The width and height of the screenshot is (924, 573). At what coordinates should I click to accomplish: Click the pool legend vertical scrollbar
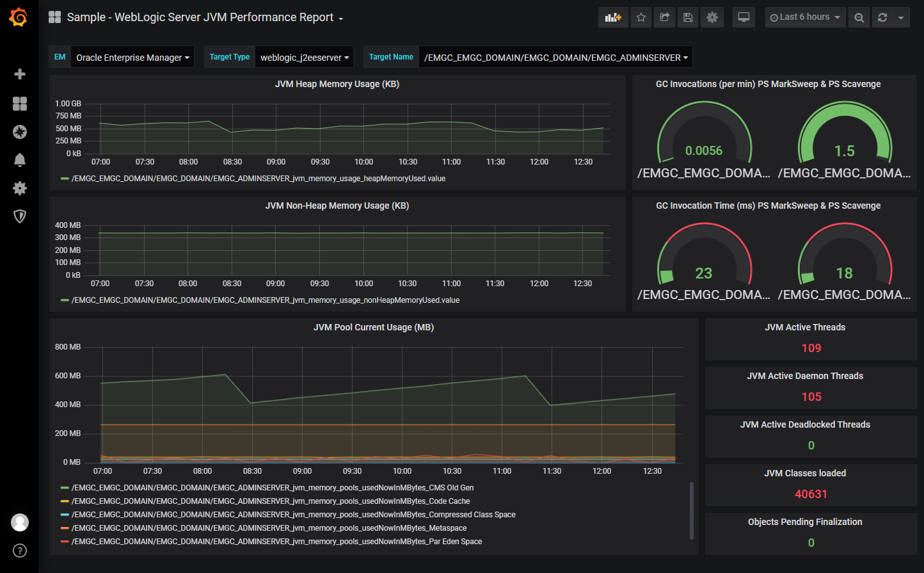pyautogui.click(x=691, y=511)
